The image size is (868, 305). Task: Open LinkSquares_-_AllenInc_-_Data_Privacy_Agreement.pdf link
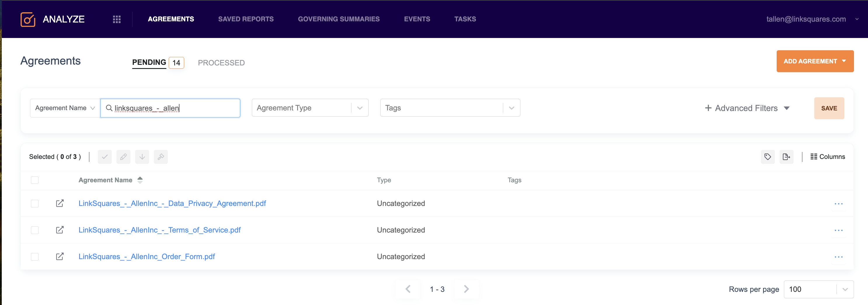click(172, 203)
